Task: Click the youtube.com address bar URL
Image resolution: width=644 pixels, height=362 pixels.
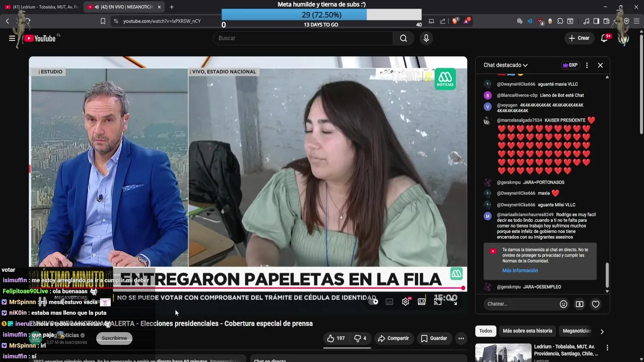Action: [x=162, y=21]
